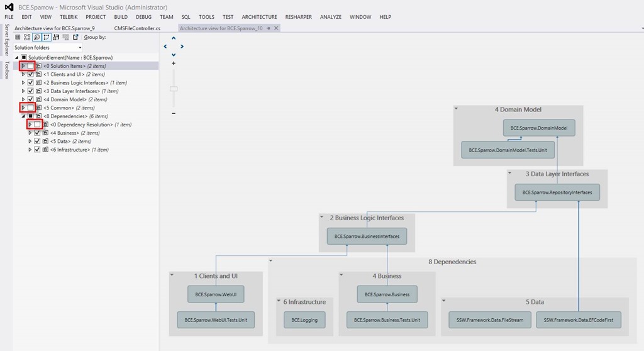The image size is (644, 351).
Task: Click the four-nodes diagram icon in toolbar
Action: click(x=27, y=37)
